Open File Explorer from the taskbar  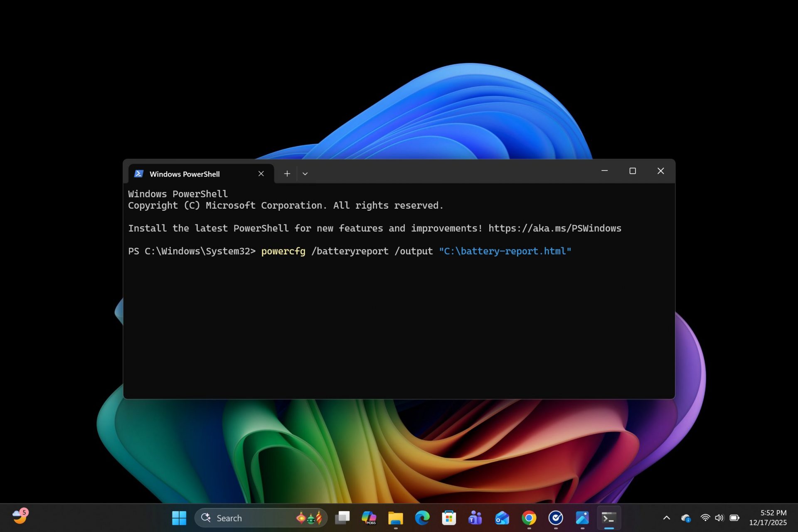tap(396, 518)
